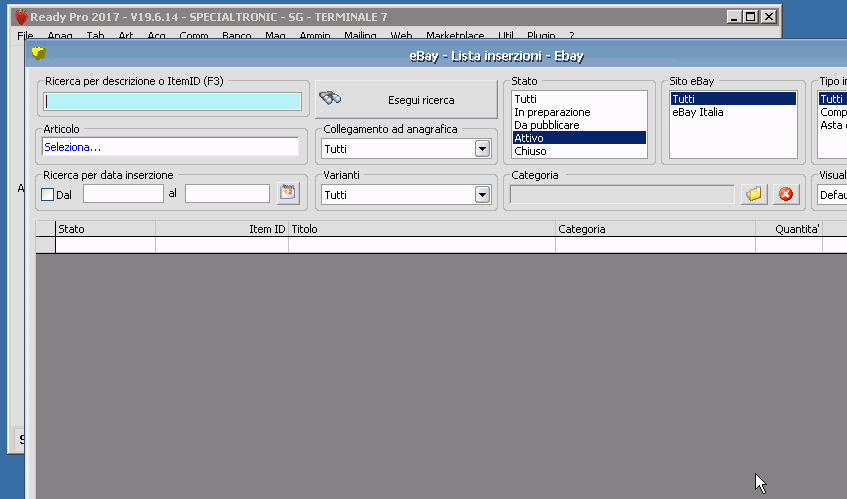Select Da pubblicare in the Stato list
Viewport: 847px width, 499px height.
pyautogui.click(x=579, y=125)
